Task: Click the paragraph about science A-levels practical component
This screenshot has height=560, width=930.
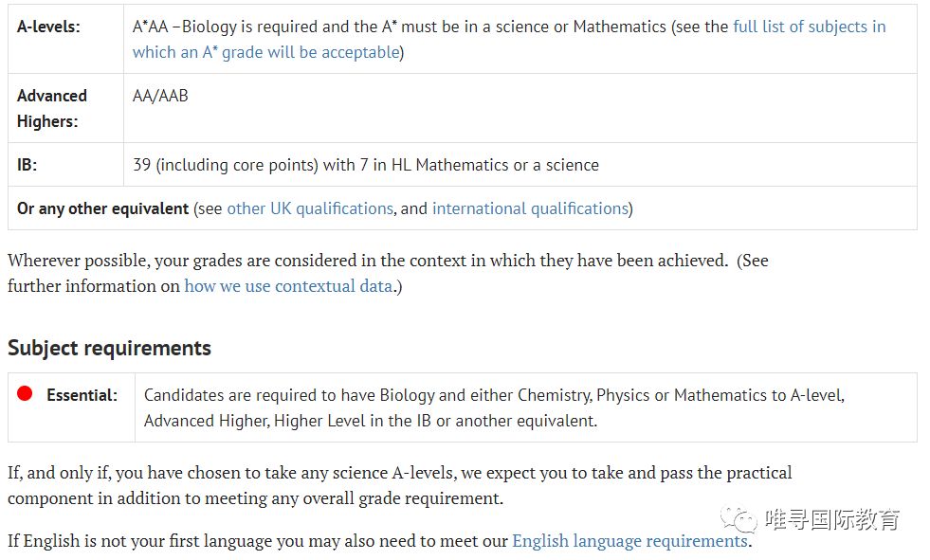Action: pos(400,485)
